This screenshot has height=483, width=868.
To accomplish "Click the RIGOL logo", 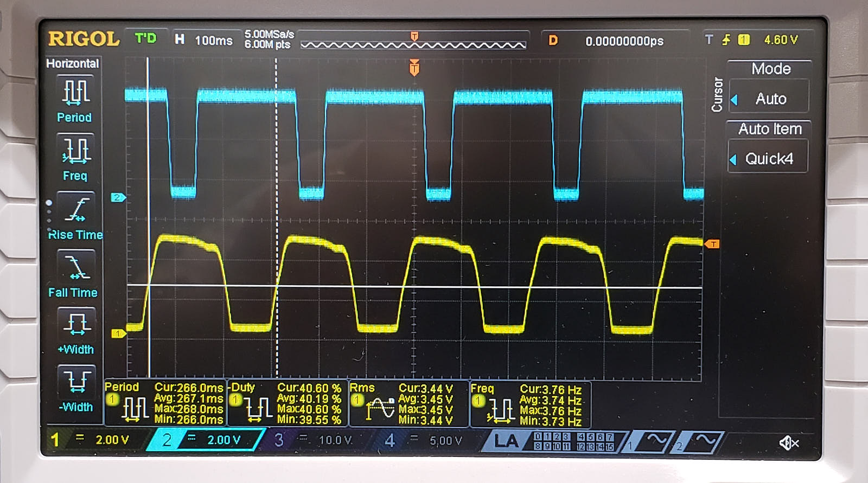I will [84, 39].
